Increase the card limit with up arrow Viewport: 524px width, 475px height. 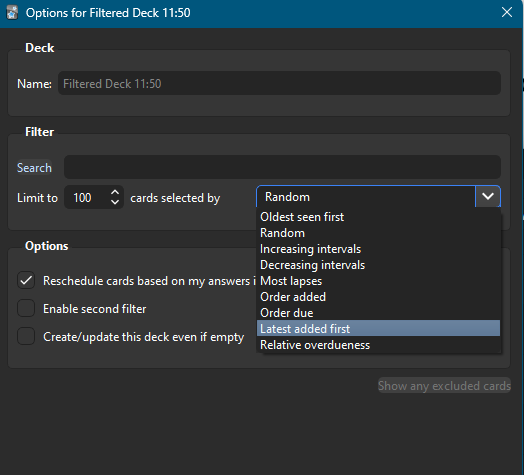pyautogui.click(x=115, y=193)
